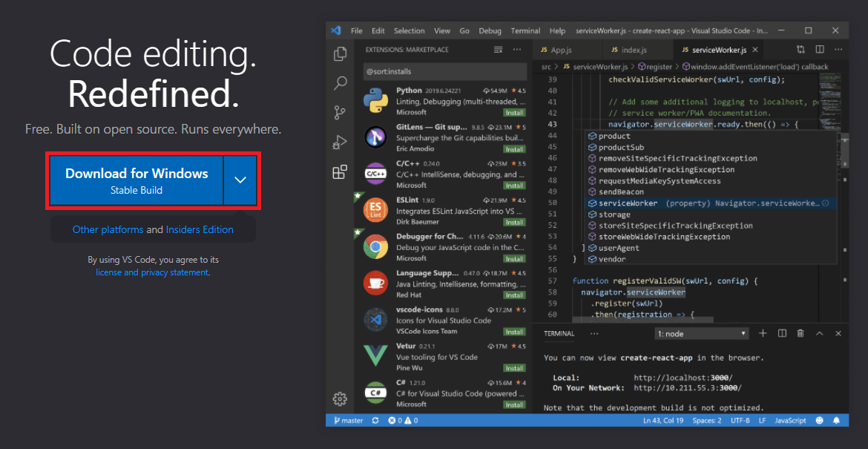Open license and privacy statement link
868x449 pixels.
pos(152,272)
